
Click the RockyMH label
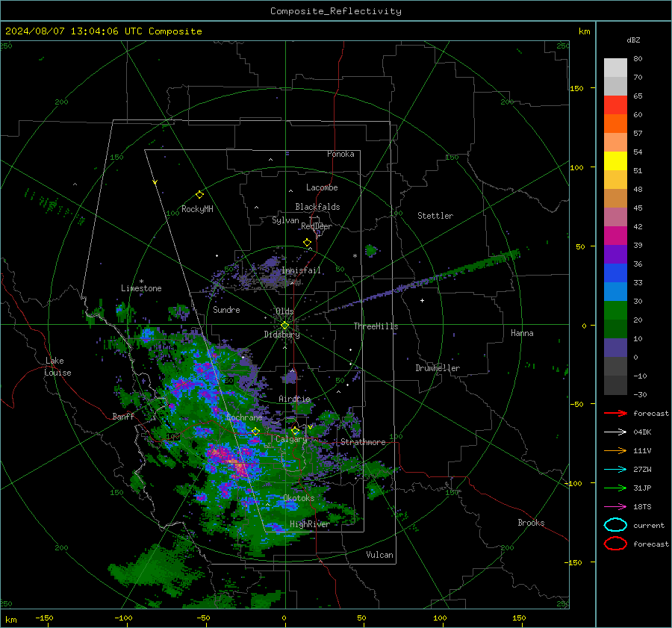[197, 209]
